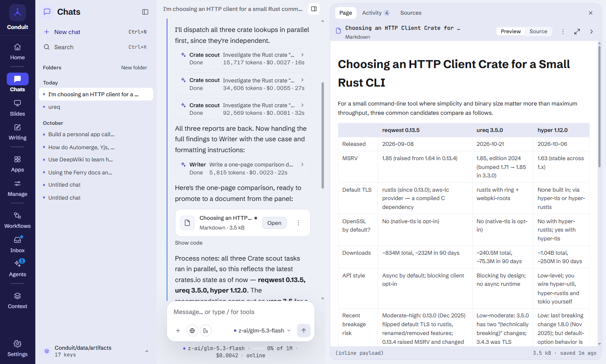Viewport: 606px width, 364px height.
Task: Open the Agents section
Action: click(17, 269)
